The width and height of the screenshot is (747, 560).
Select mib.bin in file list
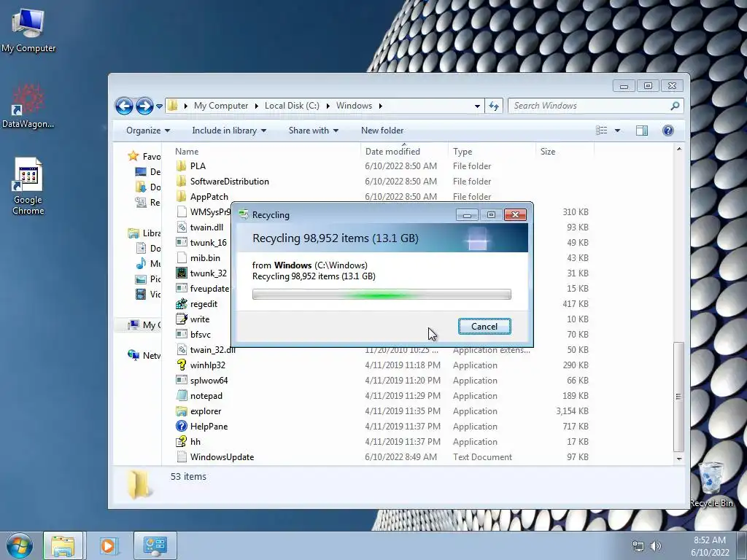[x=198, y=257]
